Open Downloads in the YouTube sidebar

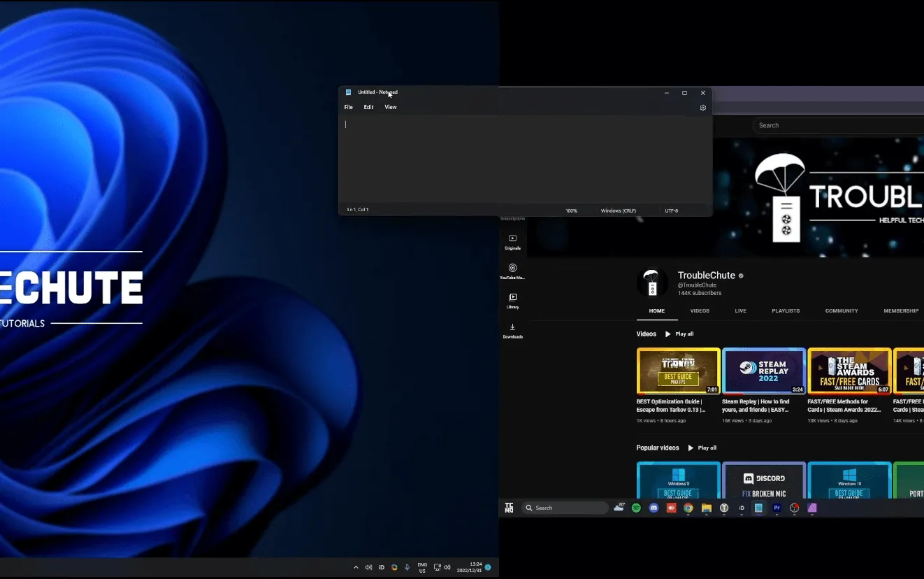(512, 330)
